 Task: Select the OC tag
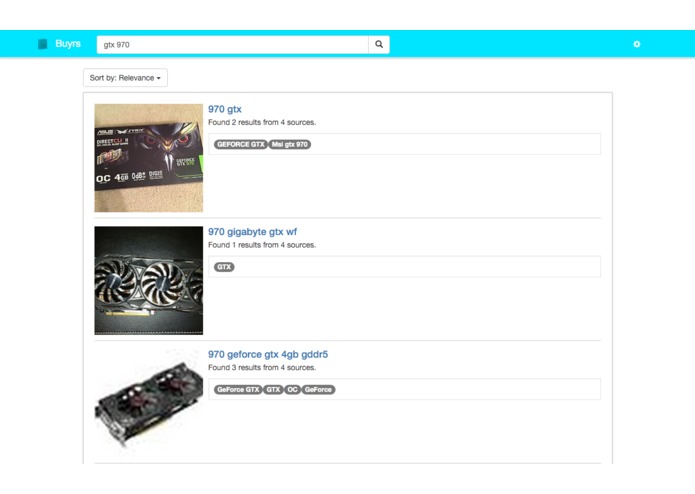(292, 390)
